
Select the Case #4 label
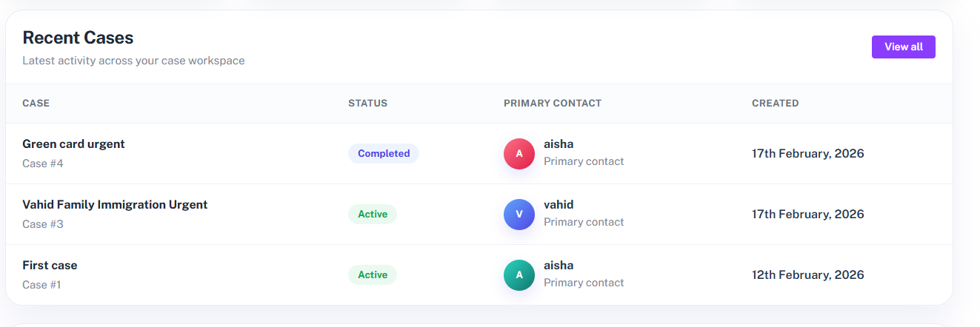43,163
